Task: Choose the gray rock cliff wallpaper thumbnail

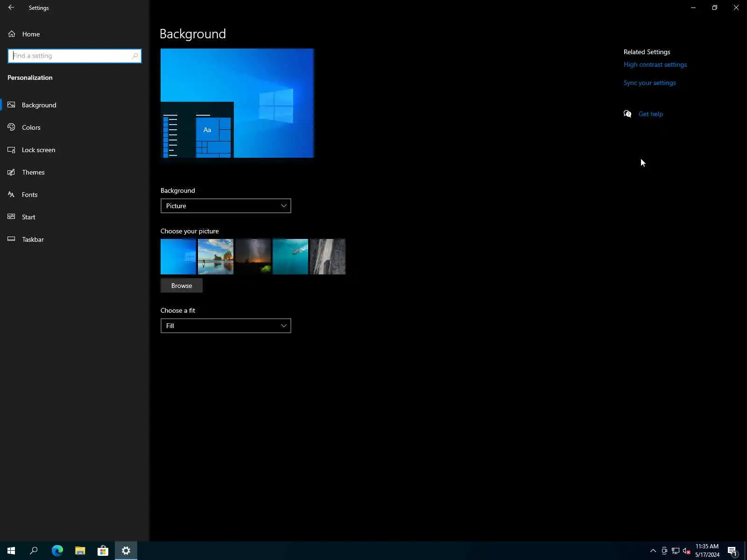Action: 328,257
